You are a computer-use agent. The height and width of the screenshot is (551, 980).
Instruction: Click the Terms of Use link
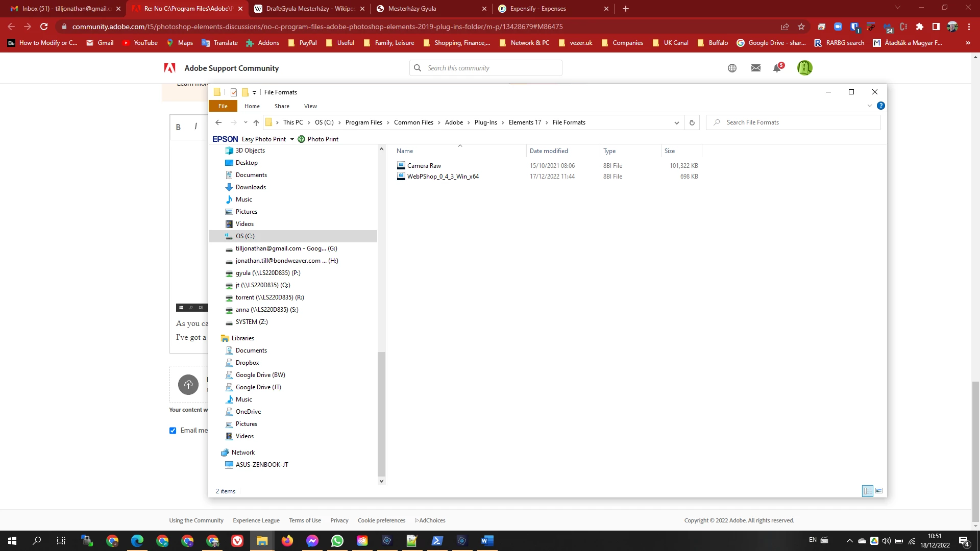[x=305, y=520]
